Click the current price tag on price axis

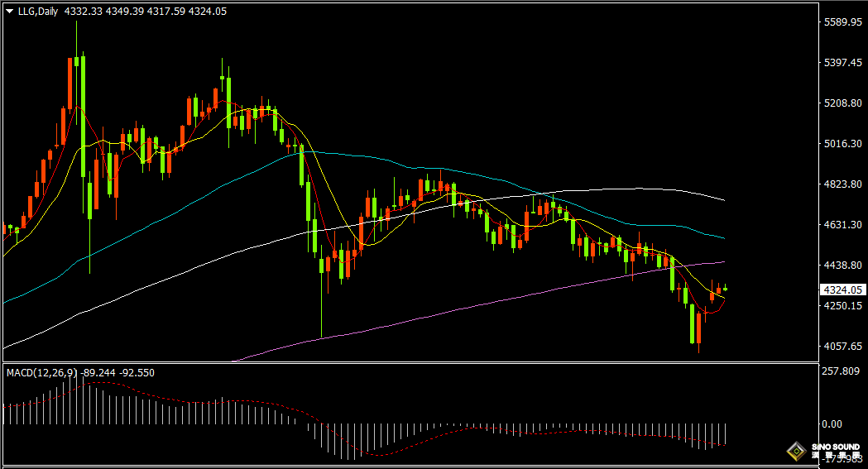coord(842,290)
